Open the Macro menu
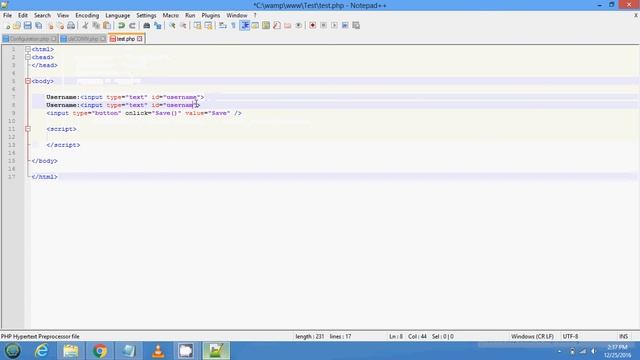 click(x=171, y=16)
